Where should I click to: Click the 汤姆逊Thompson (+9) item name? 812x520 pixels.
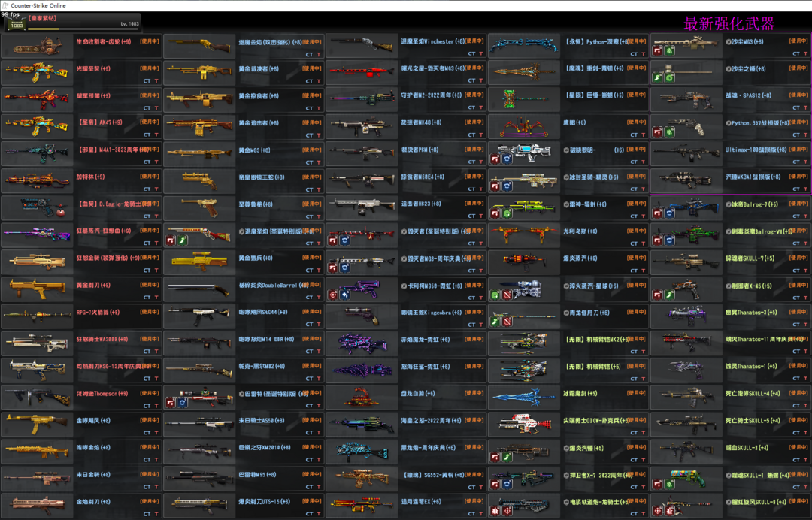[x=102, y=393]
